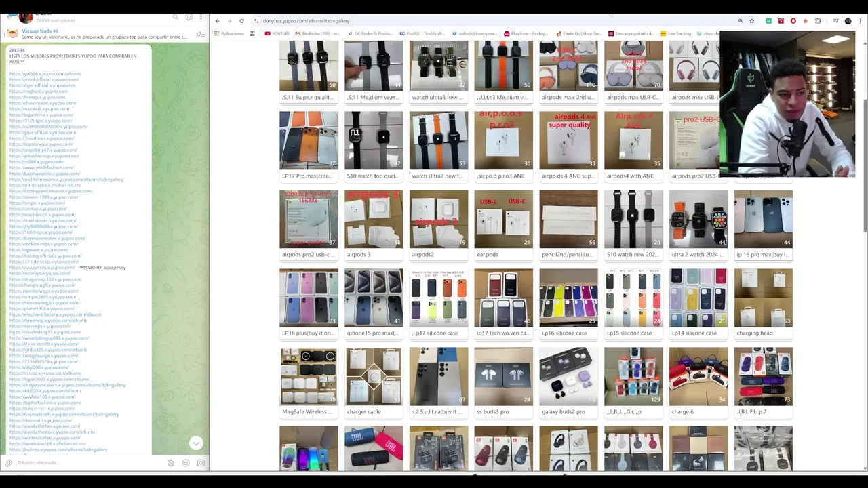The width and height of the screenshot is (868, 488).
Task: Open the ip17 tech.wo.ven case album
Action: click(503, 298)
